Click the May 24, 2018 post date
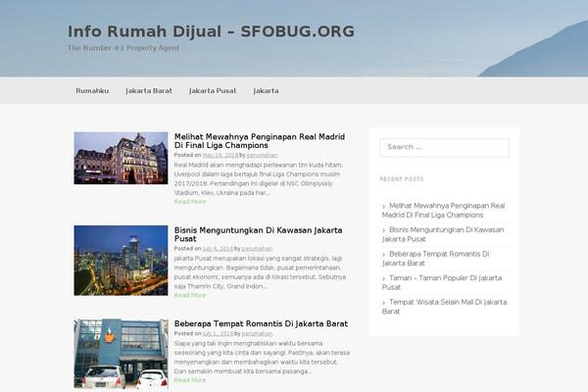 point(220,155)
